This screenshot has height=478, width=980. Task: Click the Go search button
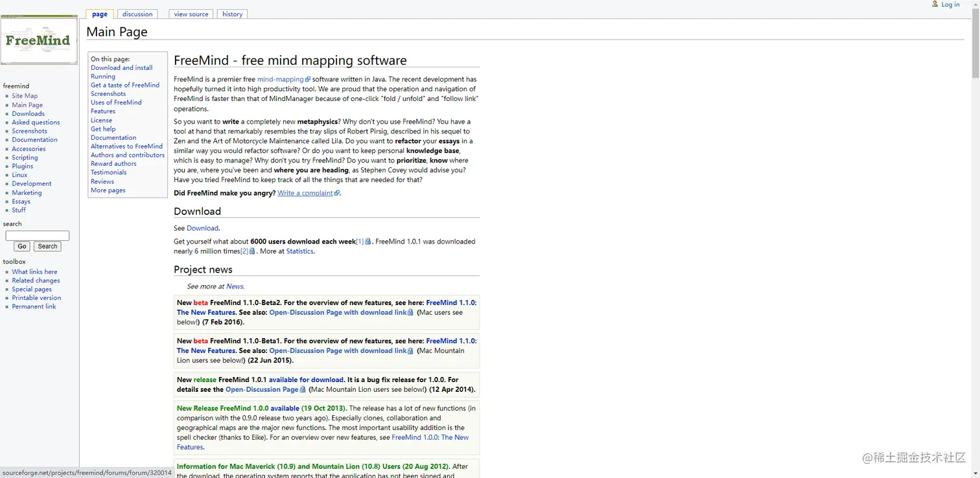(22, 246)
